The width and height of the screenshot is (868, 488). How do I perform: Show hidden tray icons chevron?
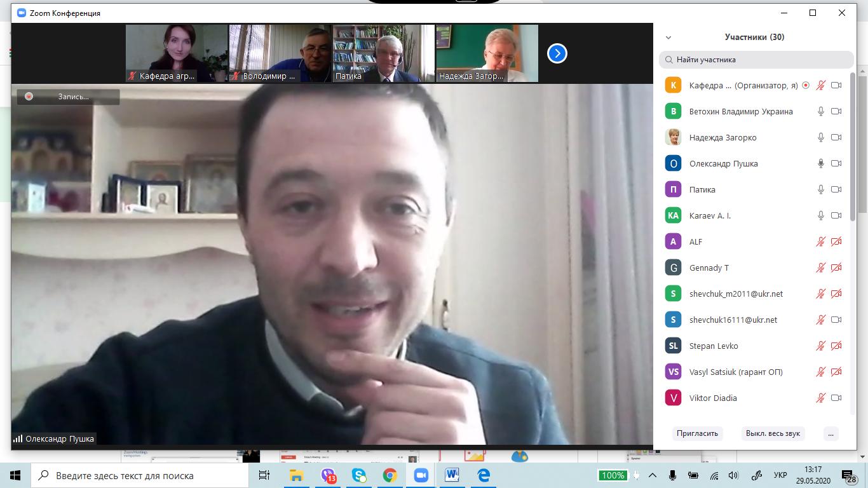pyautogui.click(x=653, y=475)
